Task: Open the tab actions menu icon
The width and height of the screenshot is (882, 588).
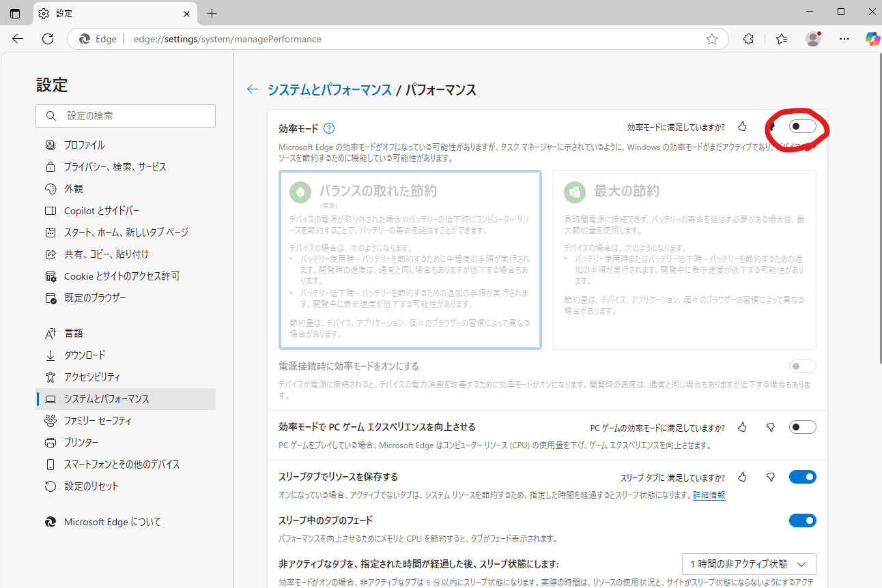Action: [15, 13]
